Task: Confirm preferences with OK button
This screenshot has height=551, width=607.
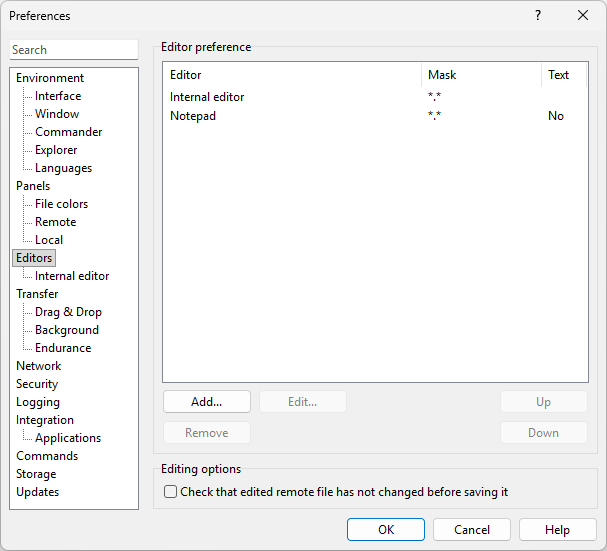Action: coord(386,530)
